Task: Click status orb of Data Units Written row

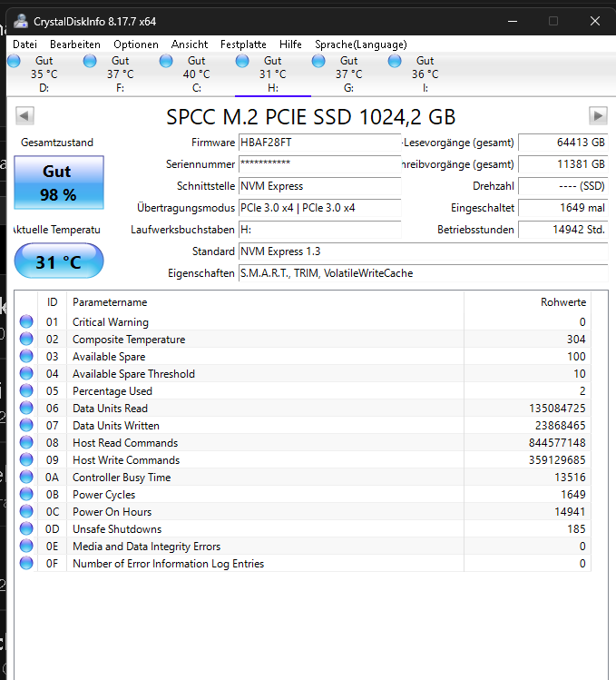Action: point(26,425)
